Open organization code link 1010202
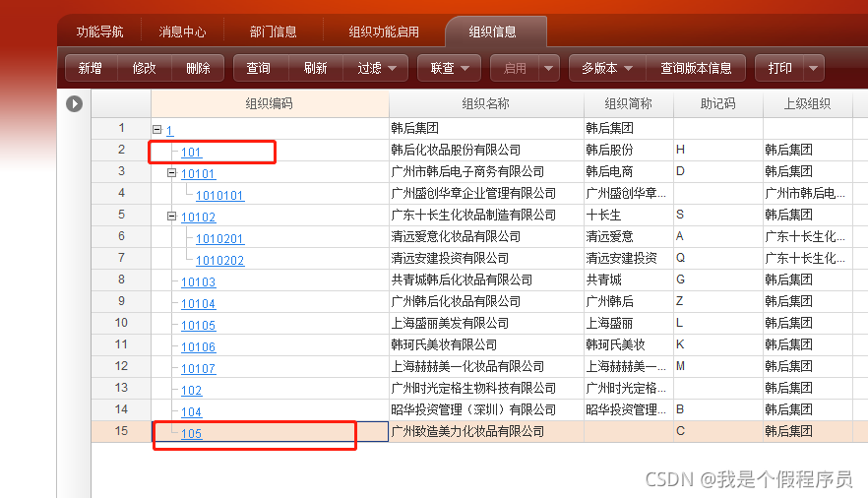Image resolution: width=868 pixels, height=498 pixels. coord(219,260)
